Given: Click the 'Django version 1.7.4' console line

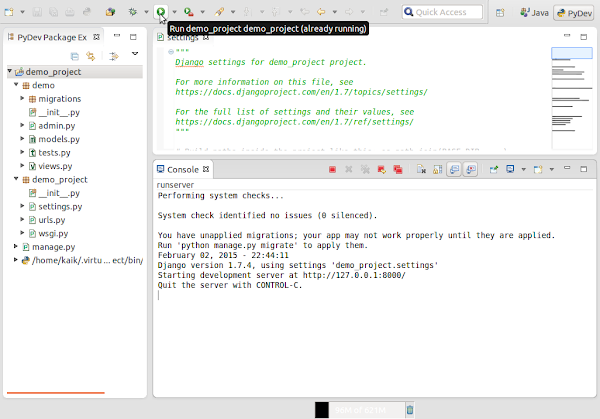Looking at the screenshot, I should coord(298,265).
